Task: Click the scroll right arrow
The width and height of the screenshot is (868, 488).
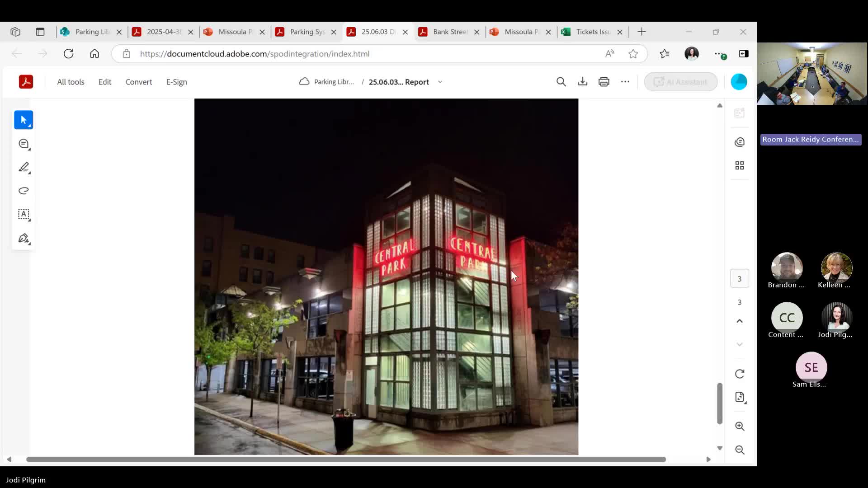Action: click(x=708, y=460)
